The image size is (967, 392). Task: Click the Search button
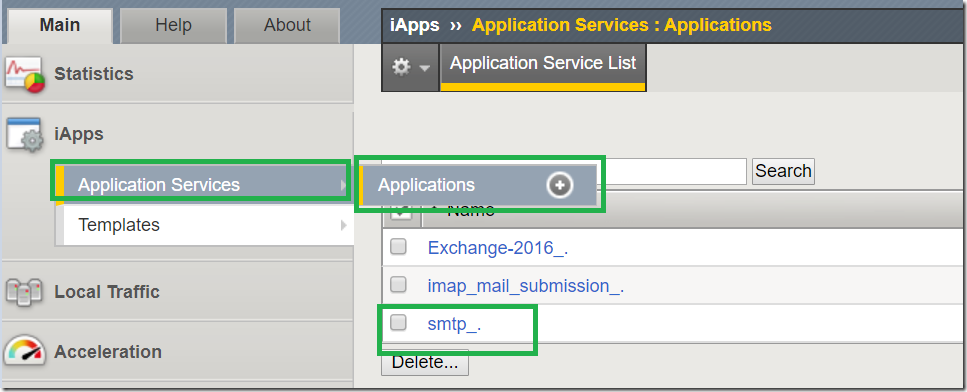[783, 171]
